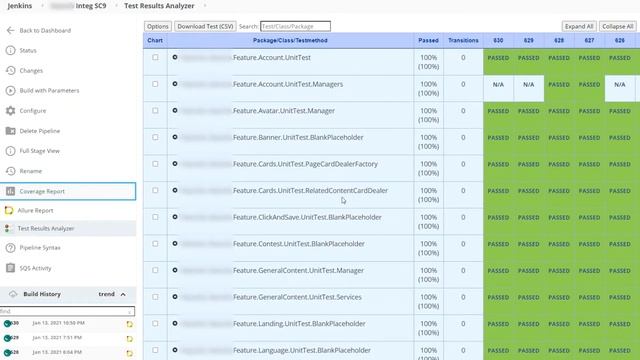Click the Coverage Report chart icon
Viewport: 640px width, 360px height.
click(x=11, y=191)
